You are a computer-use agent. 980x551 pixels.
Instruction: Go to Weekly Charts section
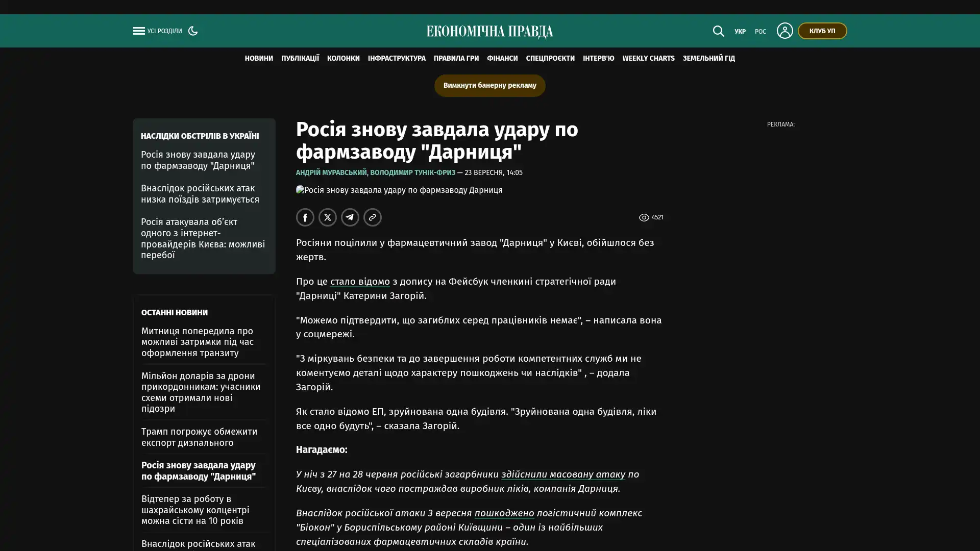tap(648, 58)
